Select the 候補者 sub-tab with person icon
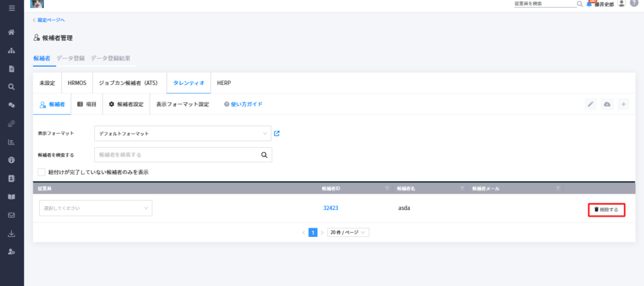Viewport: 644px width, 286px height. pyautogui.click(x=52, y=104)
